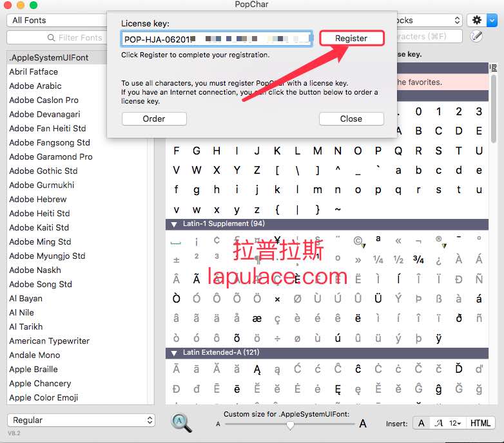The image size is (504, 443).
Task: Click the tilde ~ character
Action: (x=338, y=209)
